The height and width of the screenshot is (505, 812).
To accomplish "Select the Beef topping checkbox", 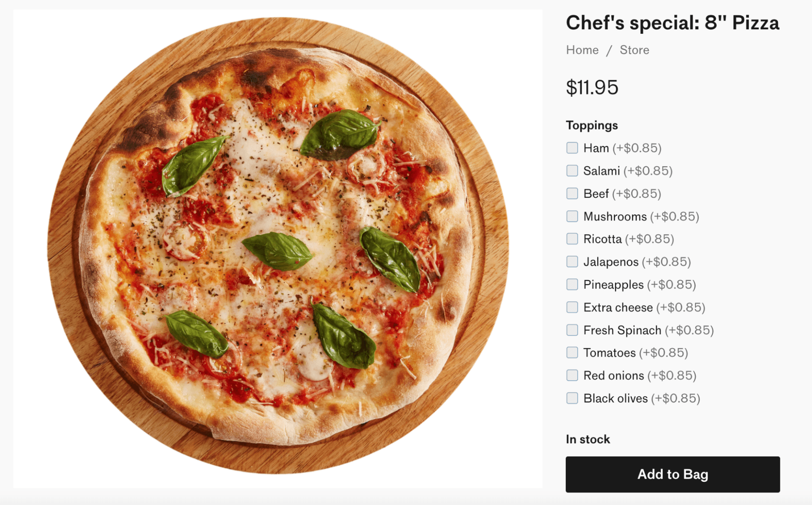I will (x=572, y=194).
